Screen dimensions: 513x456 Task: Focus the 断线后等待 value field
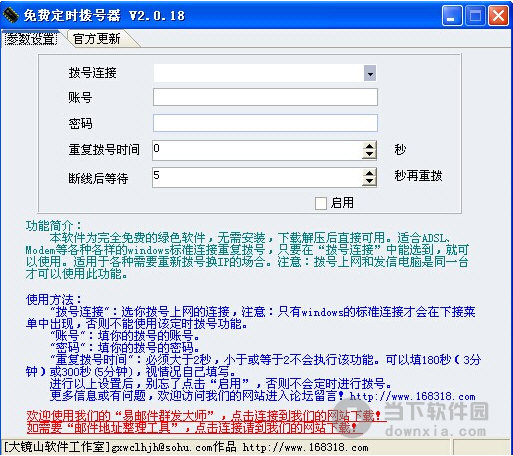257,177
